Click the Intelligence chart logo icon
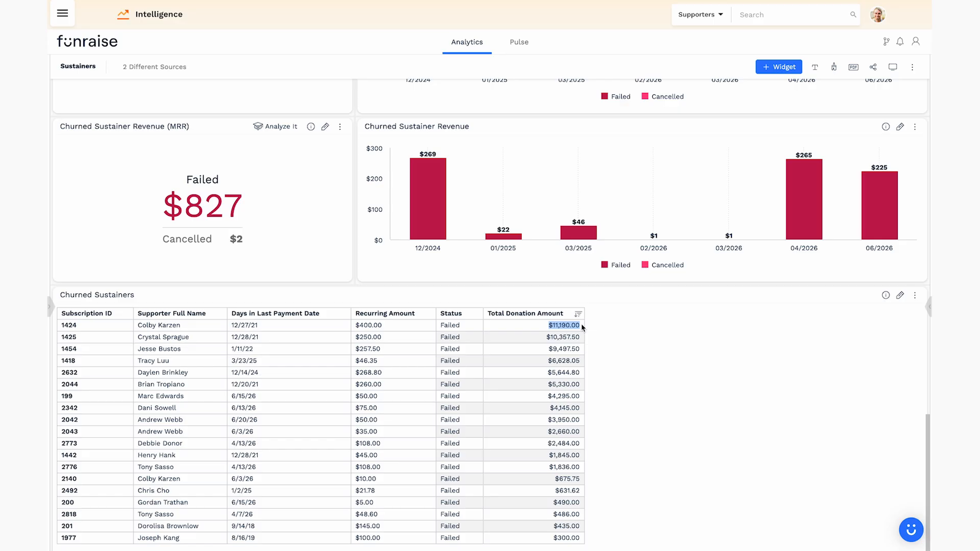 point(123,14)
